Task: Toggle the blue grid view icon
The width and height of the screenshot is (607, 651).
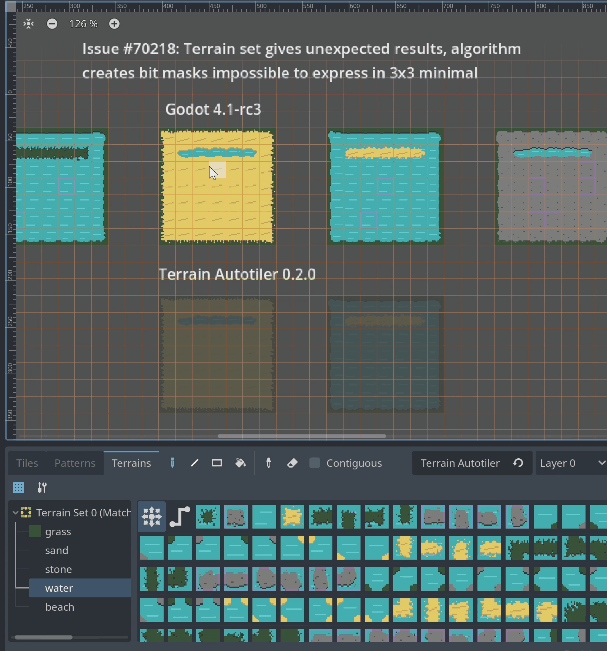Action: 18,487
